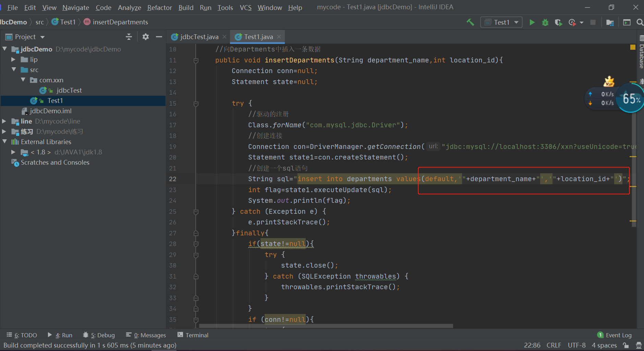Close the jdbcTest.java tab
This screenshot has width=644, height=351.
point(224,37)
